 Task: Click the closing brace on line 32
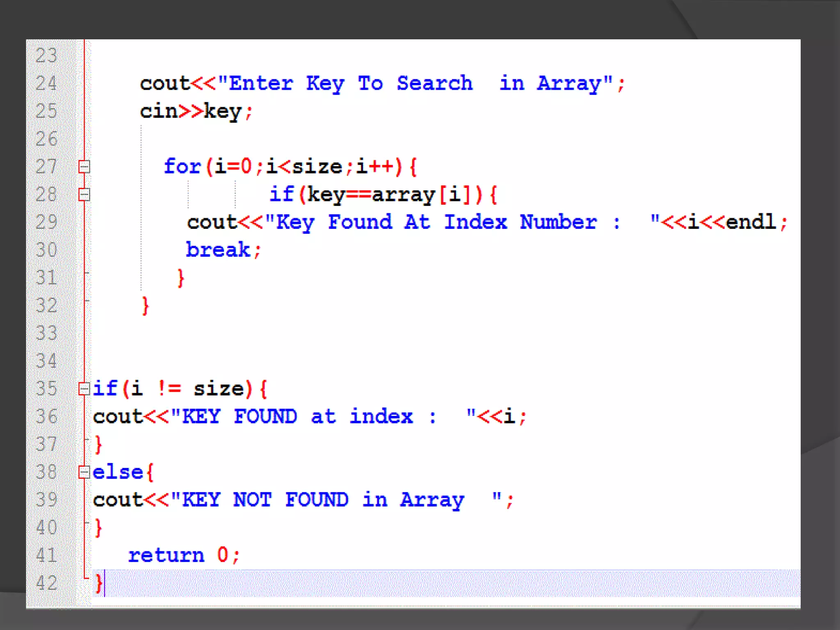[x=145, y=306]
